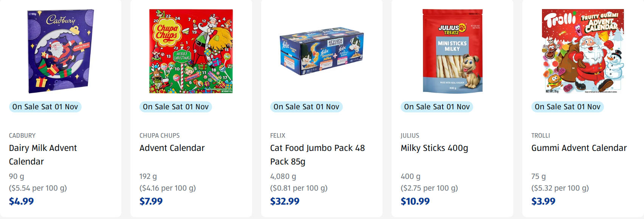Click the Trolli Gummi calendar image

pos(583,51)
